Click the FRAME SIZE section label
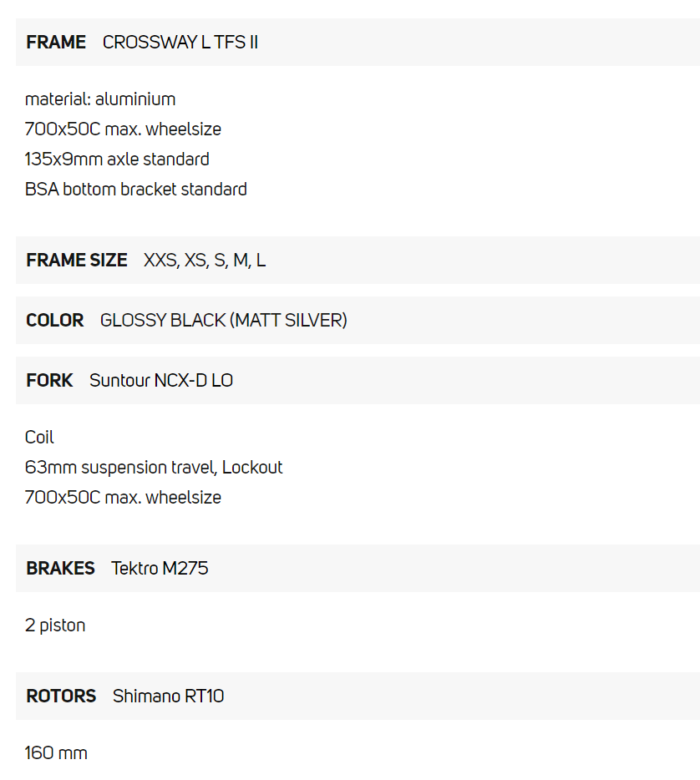The width and height of the screenshot is (700, 780). [x=77, y=261]
